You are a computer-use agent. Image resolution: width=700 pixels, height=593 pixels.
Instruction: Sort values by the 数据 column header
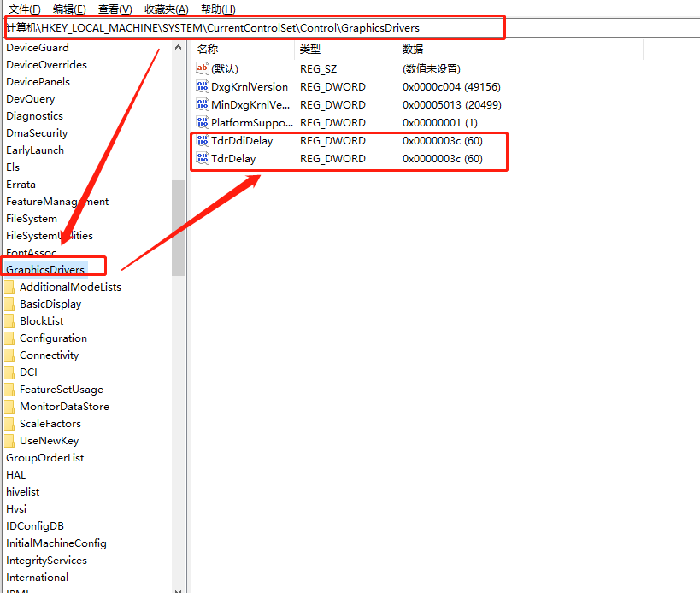point(521,49)
